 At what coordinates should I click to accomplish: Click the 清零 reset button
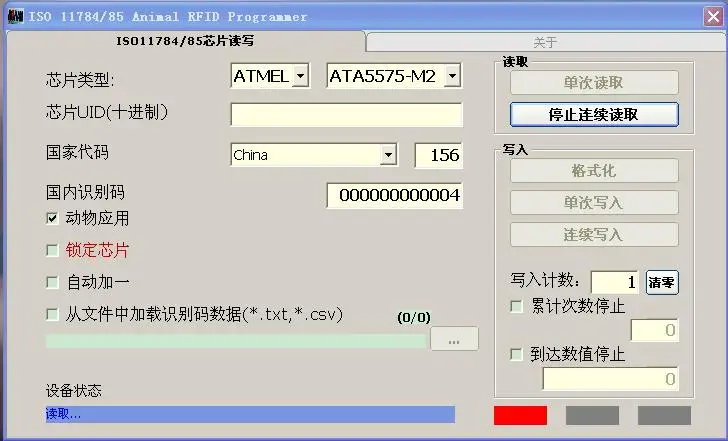coord(662,282)
